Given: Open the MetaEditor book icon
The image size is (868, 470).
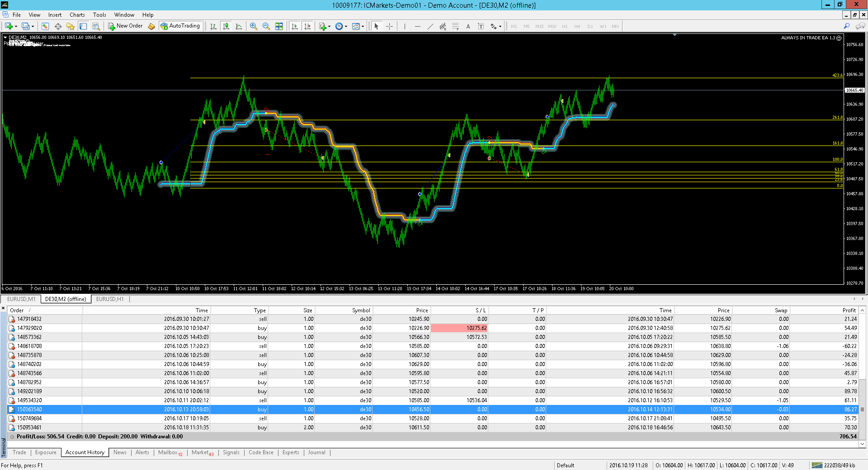Looking at the screenshot, I should [x=151, y=26].
